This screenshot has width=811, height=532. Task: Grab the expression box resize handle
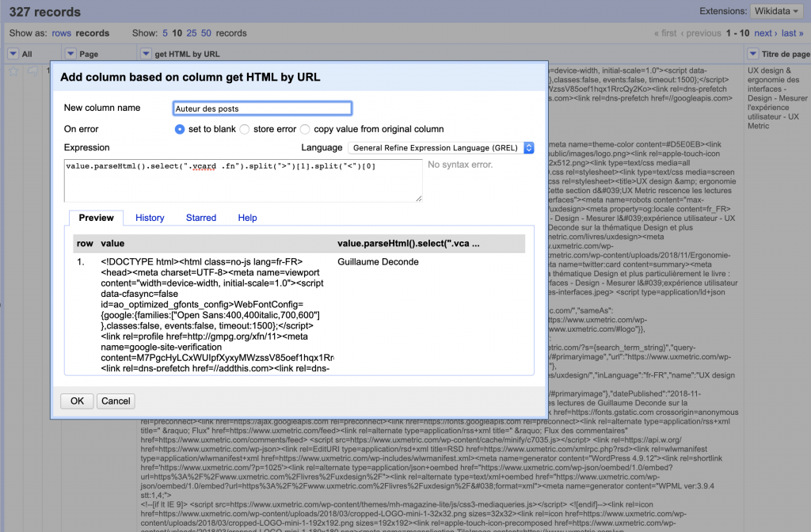click(x=419, y=199)
